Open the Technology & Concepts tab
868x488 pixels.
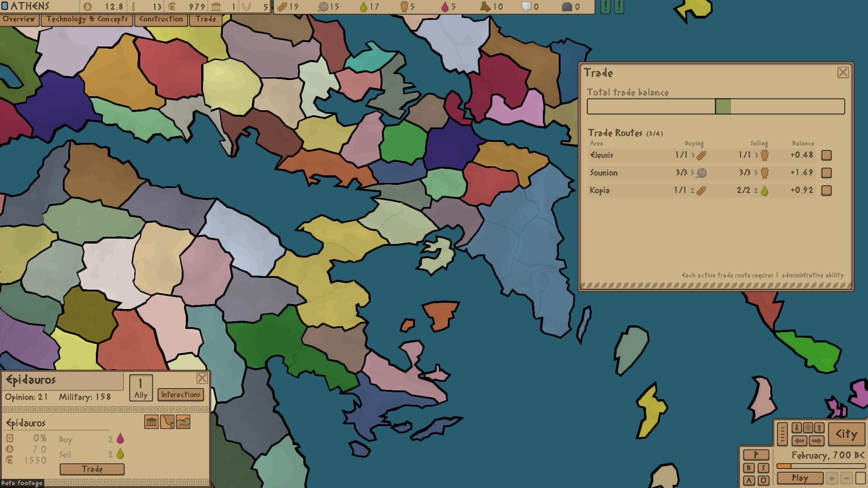(x=87, y=19)
